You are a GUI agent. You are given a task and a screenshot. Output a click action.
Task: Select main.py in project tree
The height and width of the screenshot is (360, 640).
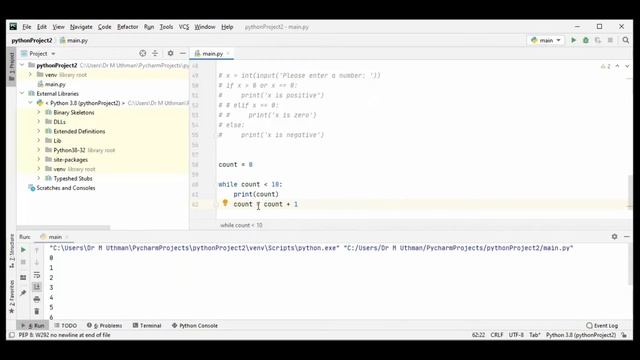55,84
